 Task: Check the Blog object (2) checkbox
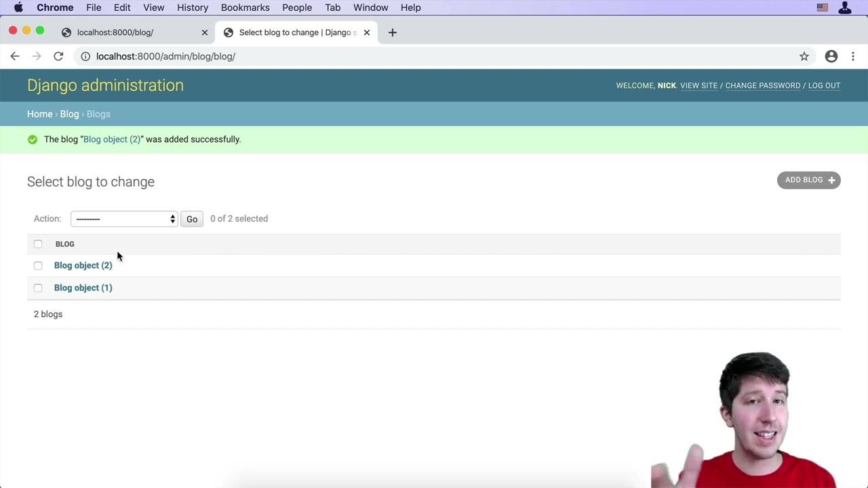pyautogui.click(x=38, y=266)
